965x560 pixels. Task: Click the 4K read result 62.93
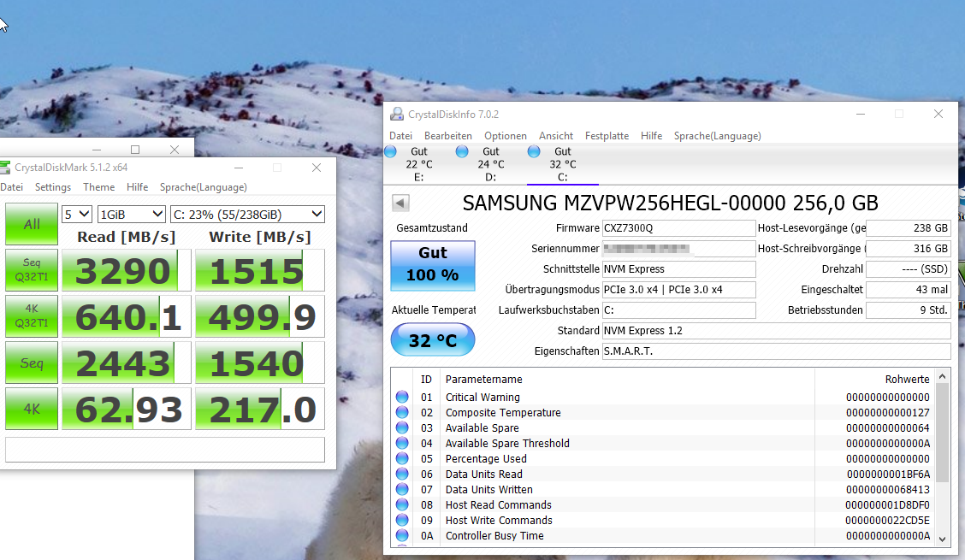point(126,409)
